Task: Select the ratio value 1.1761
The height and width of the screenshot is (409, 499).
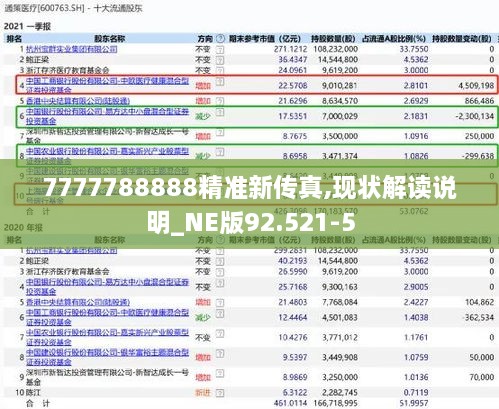Action: click(416, 337)
